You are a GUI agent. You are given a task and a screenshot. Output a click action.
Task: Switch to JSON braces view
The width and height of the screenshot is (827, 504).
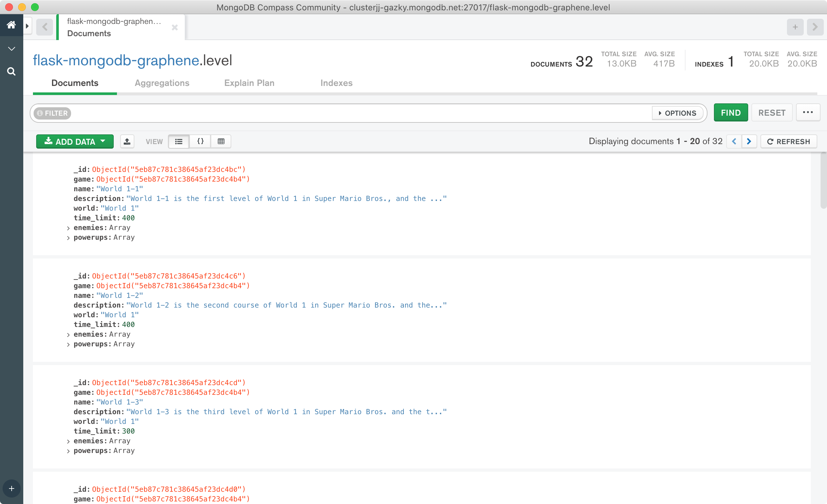pyautogui.click(x=200, y=142)
